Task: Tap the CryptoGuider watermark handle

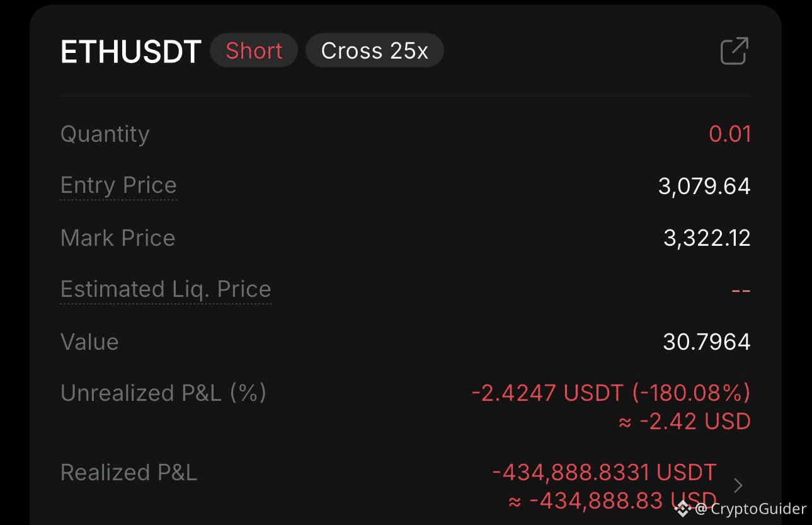Action: point(751,509)
